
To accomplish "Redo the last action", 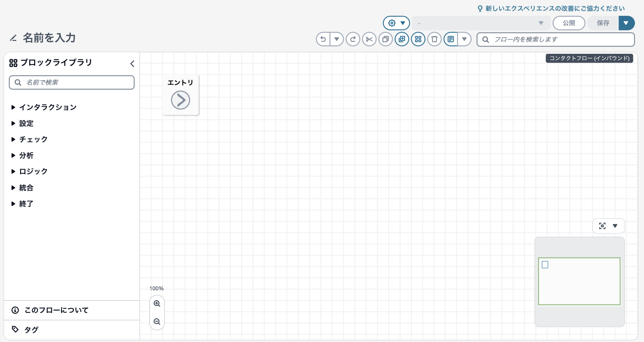I will point(353,39).
